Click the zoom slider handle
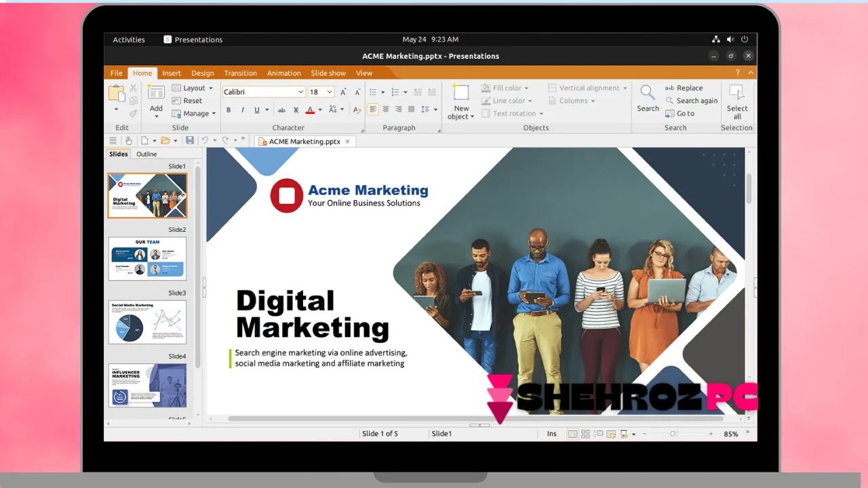This screenshot has width=868, height=488. (x=673, y=434)
